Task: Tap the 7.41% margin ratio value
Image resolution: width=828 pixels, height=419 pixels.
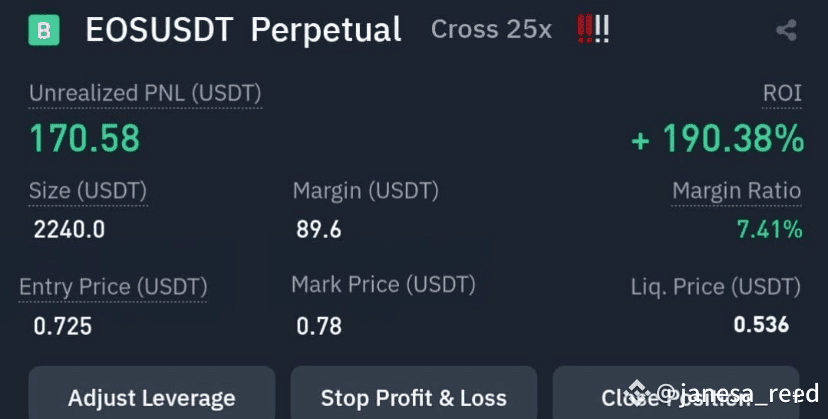Action: (769, 230)
